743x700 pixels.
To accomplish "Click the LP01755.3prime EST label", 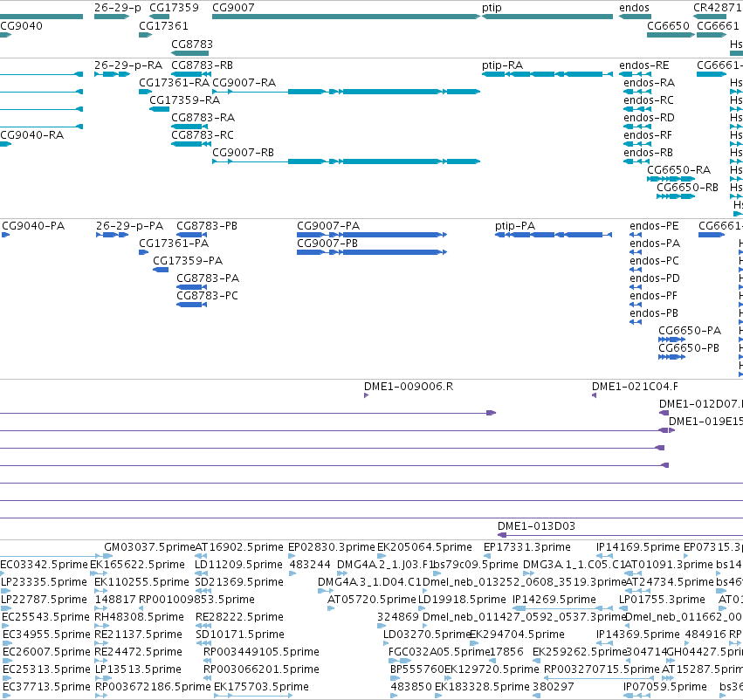I will pos(662,600).
